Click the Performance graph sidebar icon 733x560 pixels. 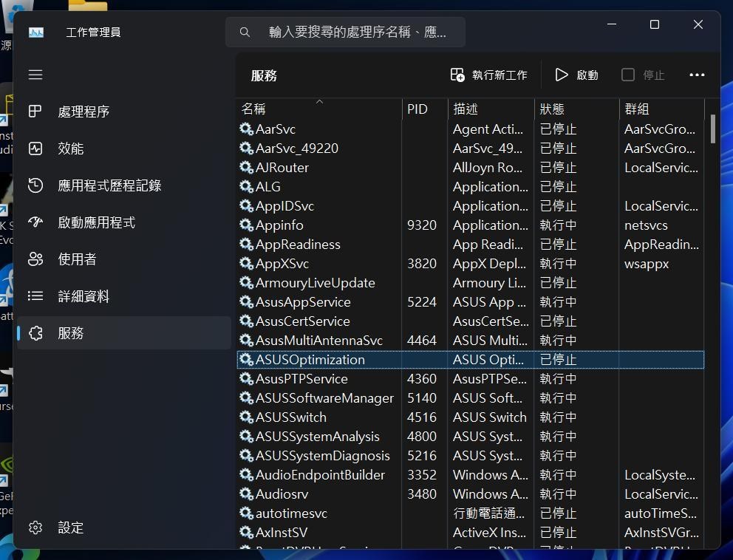click(35, 148)
